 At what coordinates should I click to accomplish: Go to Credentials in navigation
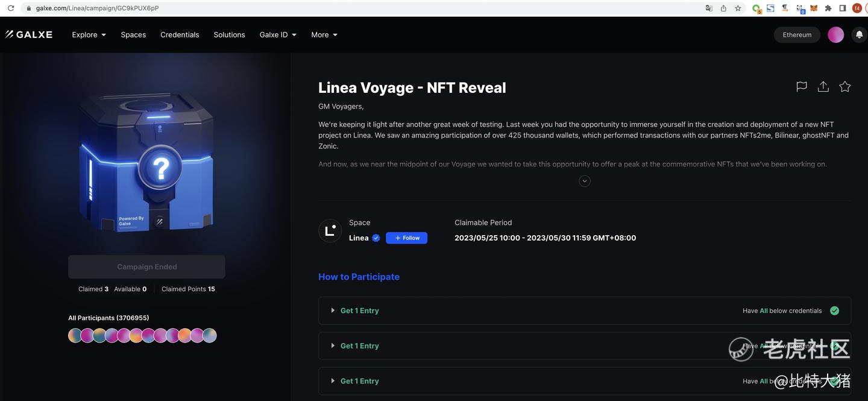(x=180, y=35)
